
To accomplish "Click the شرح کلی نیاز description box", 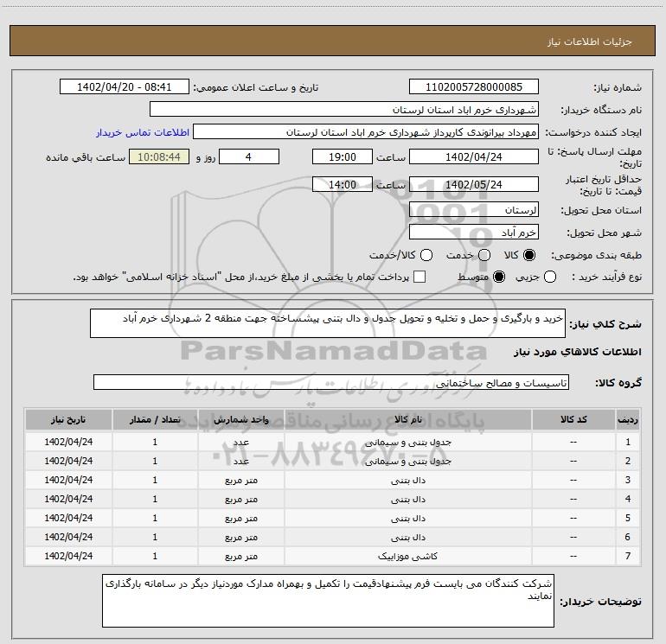I will pos(328,323).
